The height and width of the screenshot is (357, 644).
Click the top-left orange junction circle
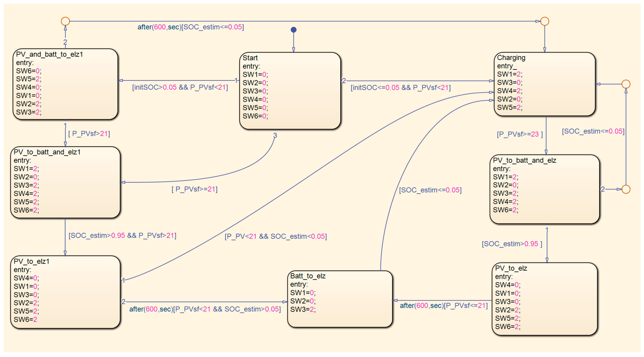tap(65, 21)
